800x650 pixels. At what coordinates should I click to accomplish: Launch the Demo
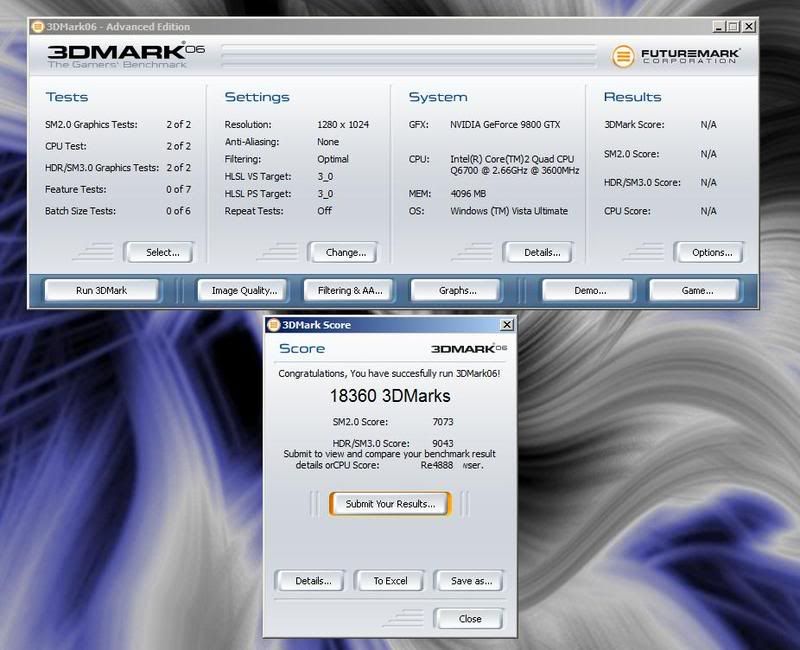(x=588, y=290)
